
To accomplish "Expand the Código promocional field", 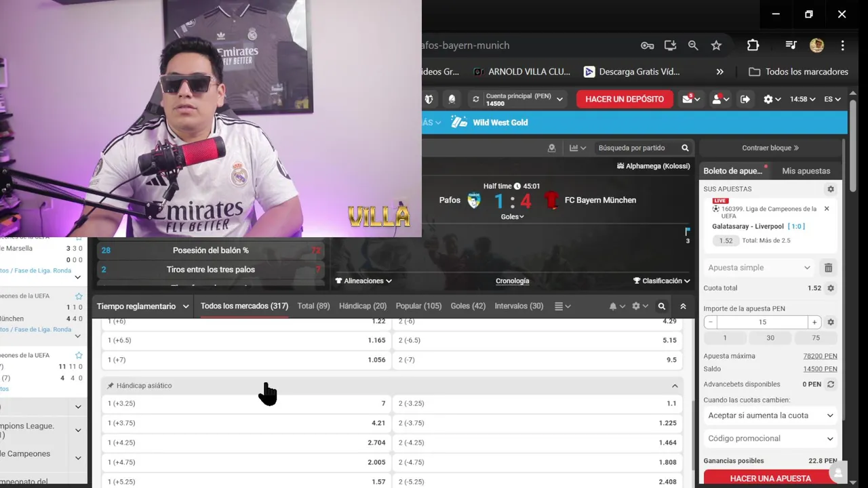I will tap(770, 439).
